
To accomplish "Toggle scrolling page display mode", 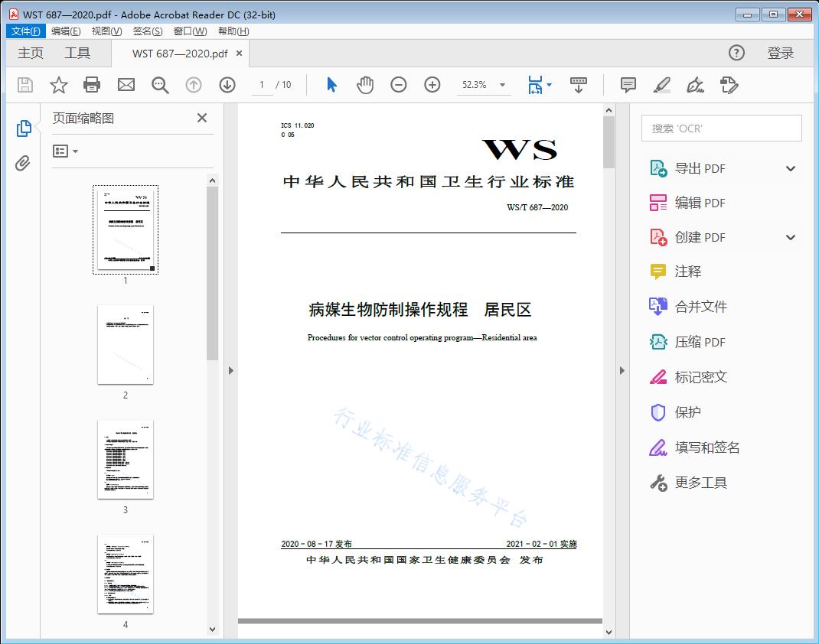I will (579, 85).
